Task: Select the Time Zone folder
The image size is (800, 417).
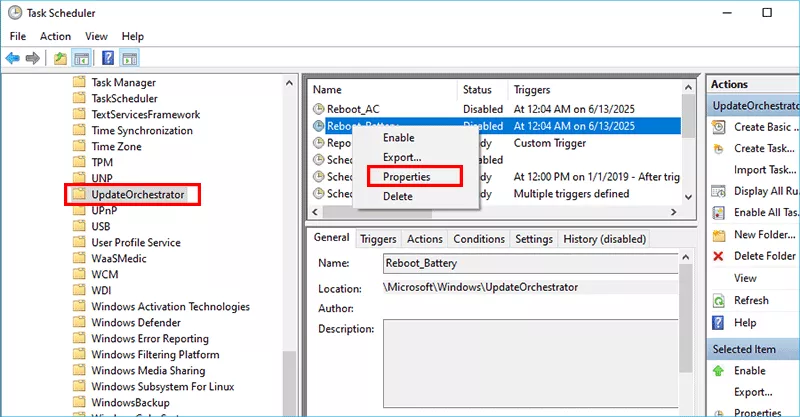Action: tap(116, 146)
